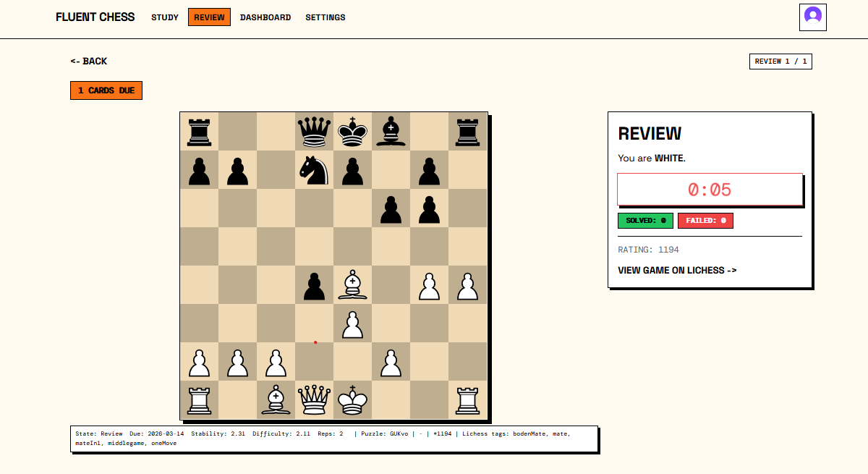Switch to the STUDY tab
This screenshot has height=474, width=868.
click(164, 17)
